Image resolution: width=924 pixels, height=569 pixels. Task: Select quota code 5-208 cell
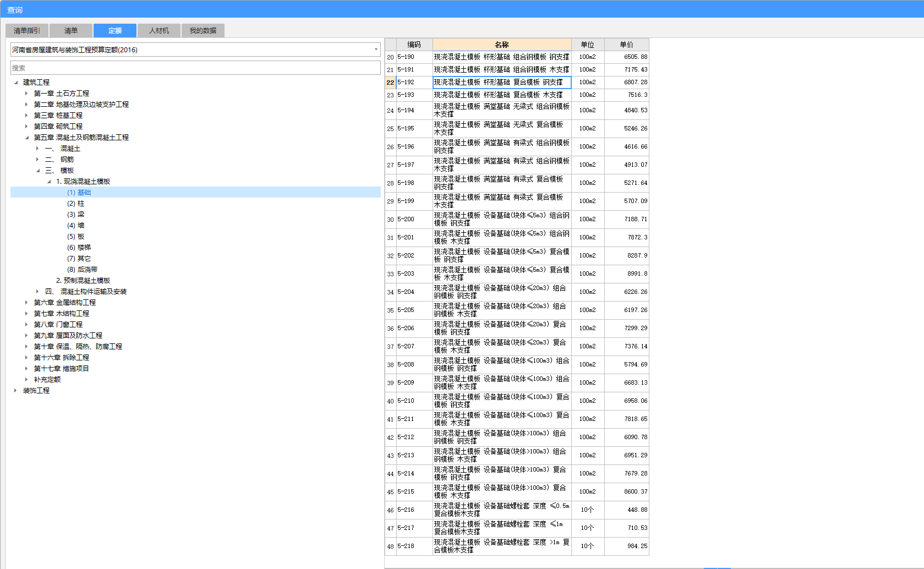click(x=414, y=365)
